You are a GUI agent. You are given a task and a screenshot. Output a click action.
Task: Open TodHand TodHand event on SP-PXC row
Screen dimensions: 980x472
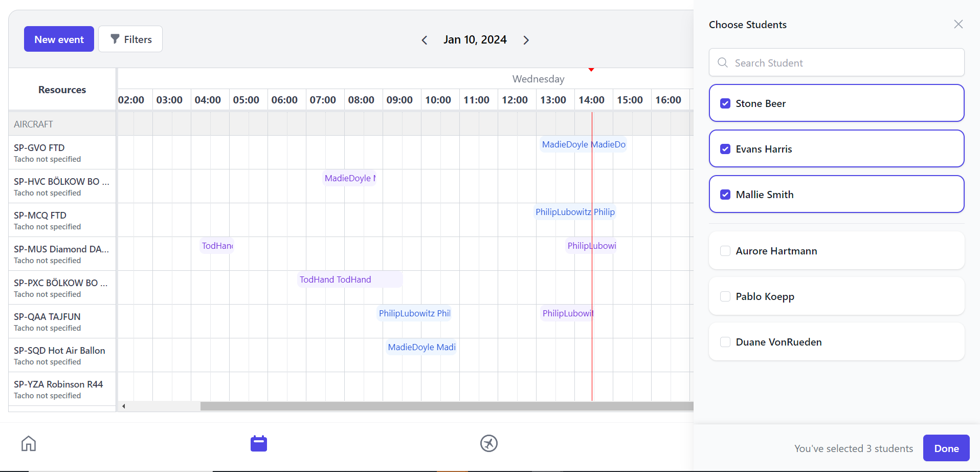coord(350,280)
